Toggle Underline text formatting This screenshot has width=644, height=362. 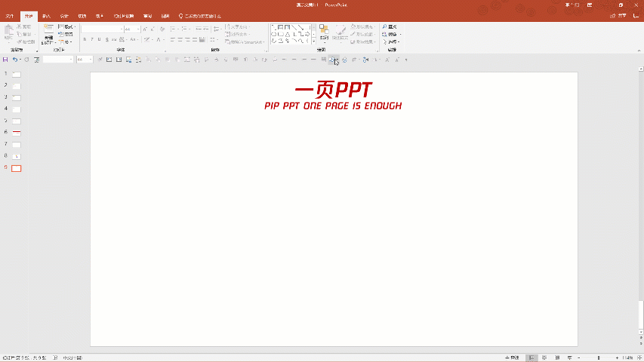tap(98, 39)
